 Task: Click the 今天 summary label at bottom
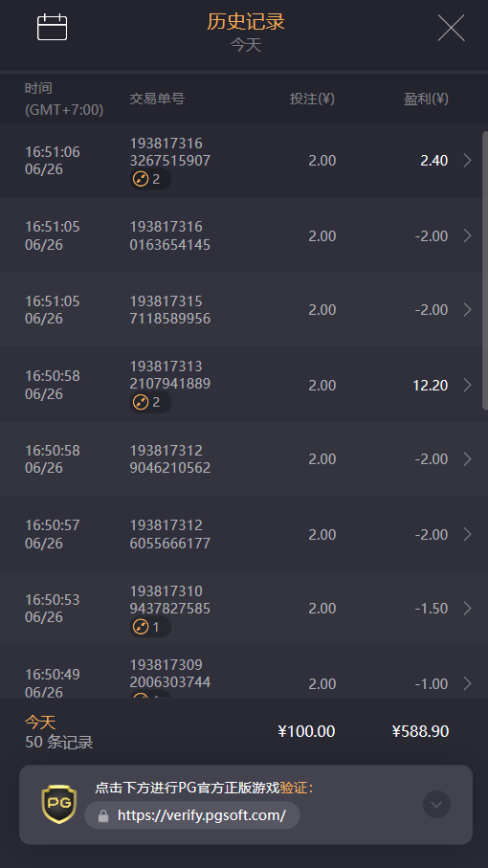(x=40, y=723)
